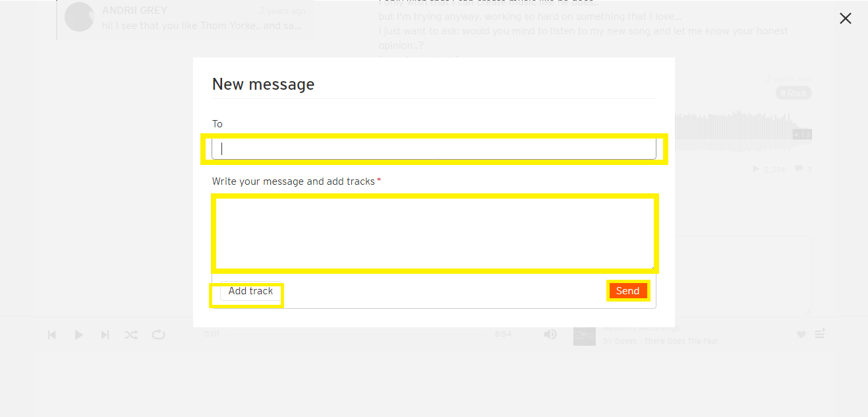The height and width of the screenshot is (417, 868).
Task: Open '31: Doves - There Goes The Fear' title
Action: [660, 341]
